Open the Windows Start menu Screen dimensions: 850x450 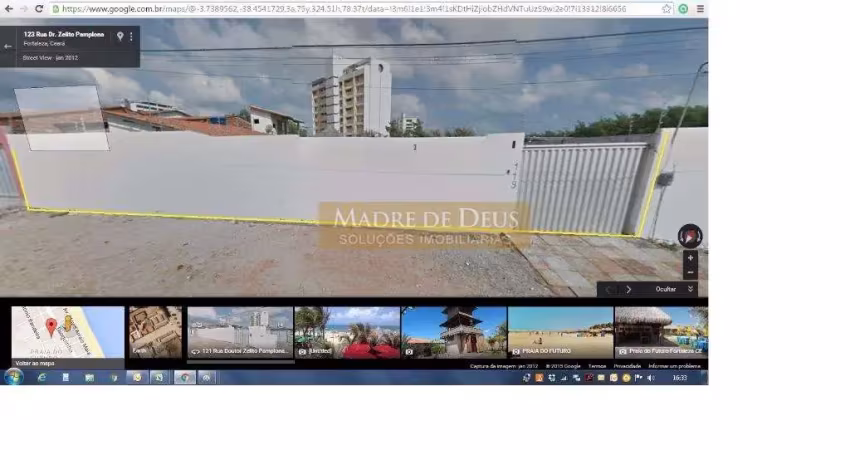pos(13,377)
